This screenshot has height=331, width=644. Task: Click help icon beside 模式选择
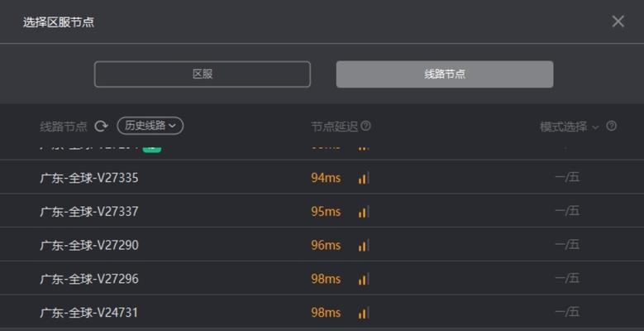click(x=611, y=126)
